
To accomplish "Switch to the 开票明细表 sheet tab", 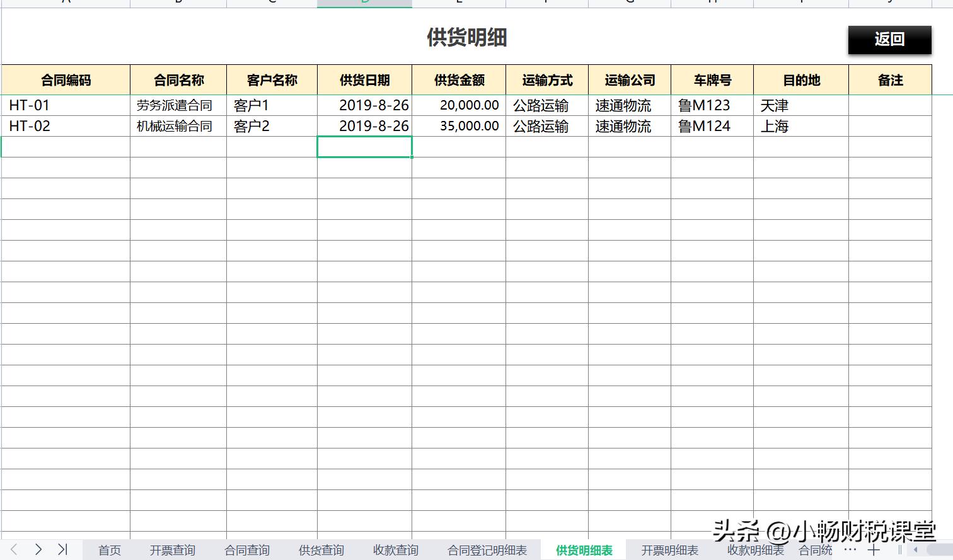I will tap(670, 549).
